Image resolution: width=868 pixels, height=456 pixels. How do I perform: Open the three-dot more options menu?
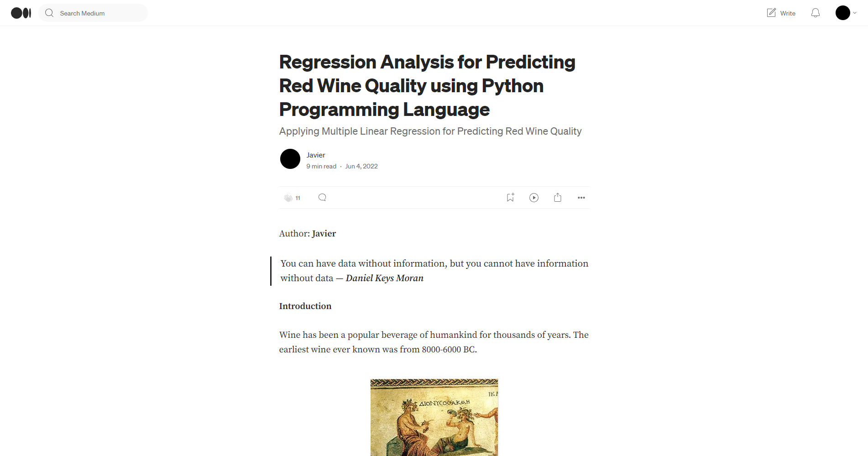tap(581, 198)
